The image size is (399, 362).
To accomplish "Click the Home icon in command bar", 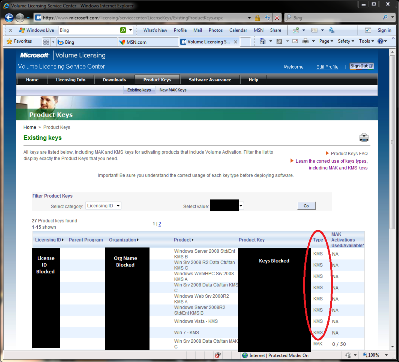I will tap(263, 41).
